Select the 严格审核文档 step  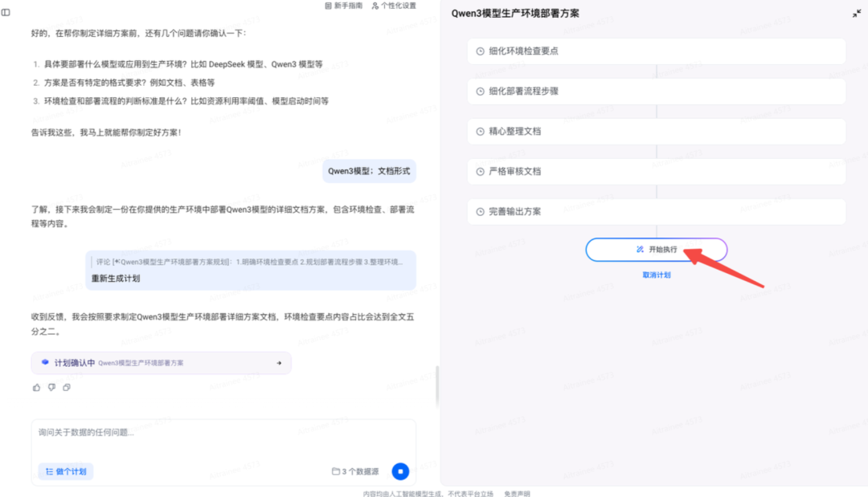(656, 171)
